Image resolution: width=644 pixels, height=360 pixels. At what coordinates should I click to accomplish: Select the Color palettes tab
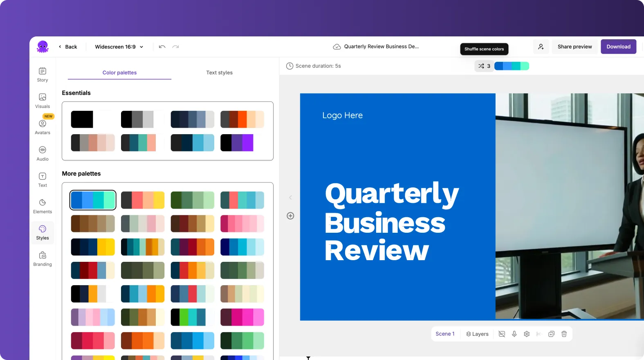[119, 72]
